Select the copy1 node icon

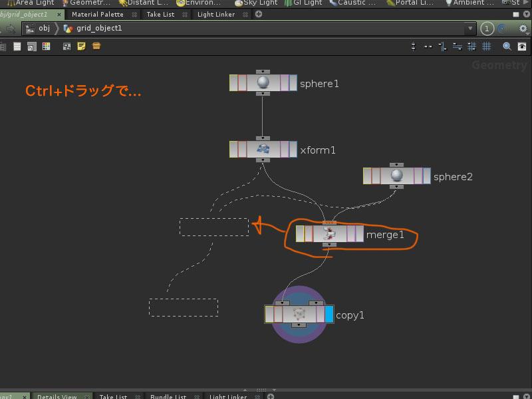click(x=299, y=315)
